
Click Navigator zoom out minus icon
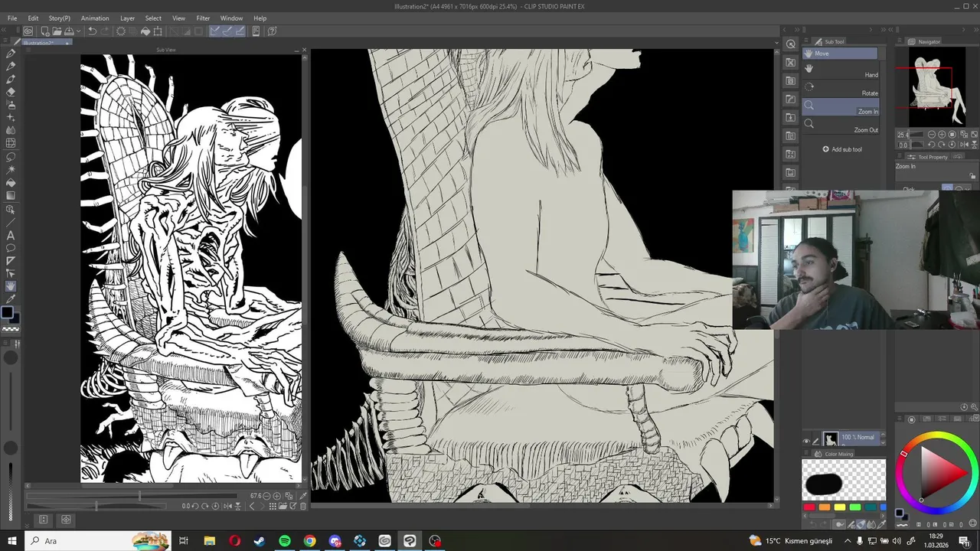pos(932,135)
